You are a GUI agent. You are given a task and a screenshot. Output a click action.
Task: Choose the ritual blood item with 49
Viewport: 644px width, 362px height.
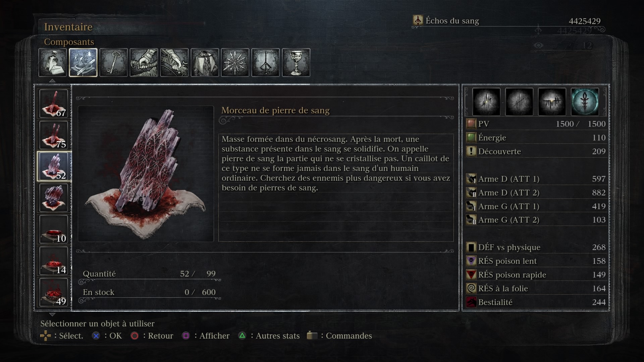pos(54,292)
